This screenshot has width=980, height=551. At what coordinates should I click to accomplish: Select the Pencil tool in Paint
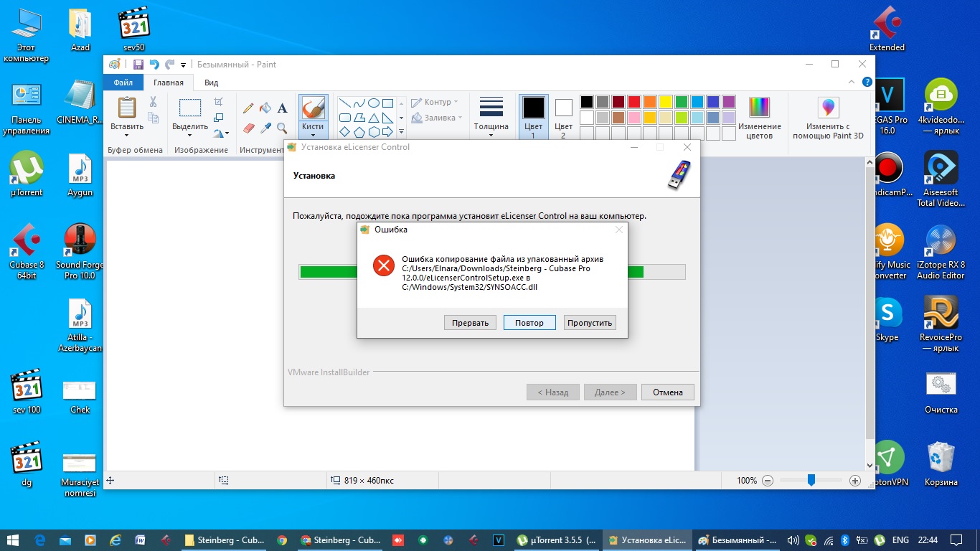coord(248,108)
